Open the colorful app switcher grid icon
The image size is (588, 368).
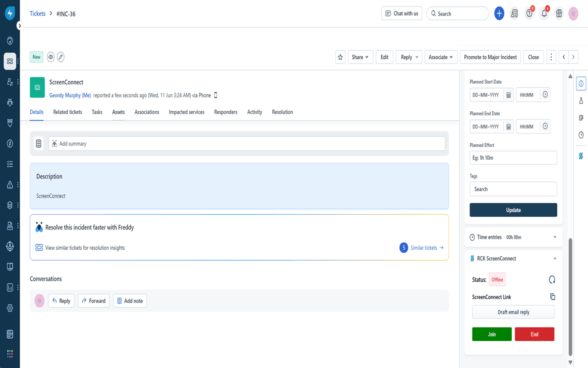pyautogui.click(x=10, y=354)
